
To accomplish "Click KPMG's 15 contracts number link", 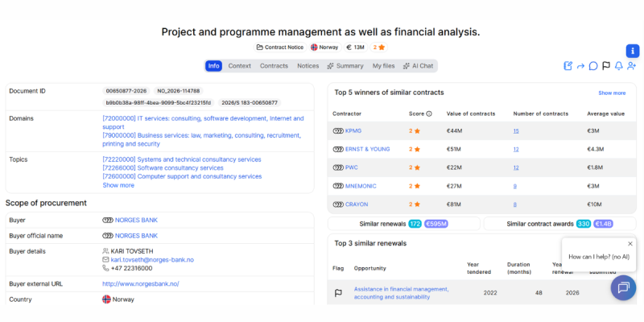I will point(516,131).
